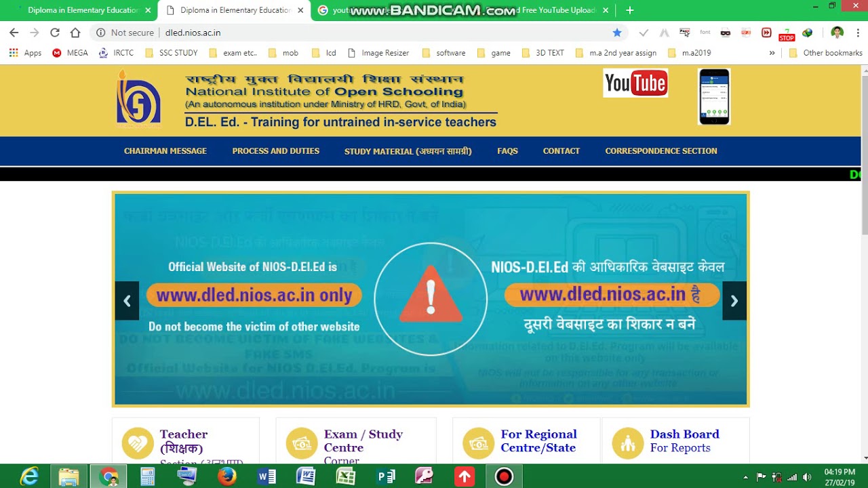Open Excel from taskbar
This screenshot has height=488, width=868.
point(346,477)
